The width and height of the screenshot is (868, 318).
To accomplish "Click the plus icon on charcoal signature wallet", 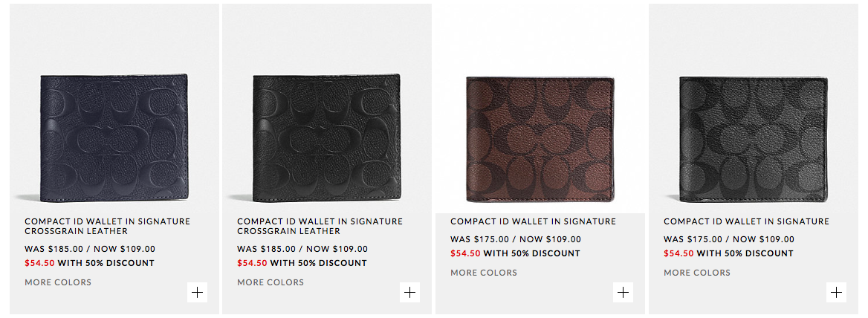I will tap(836, 292).
